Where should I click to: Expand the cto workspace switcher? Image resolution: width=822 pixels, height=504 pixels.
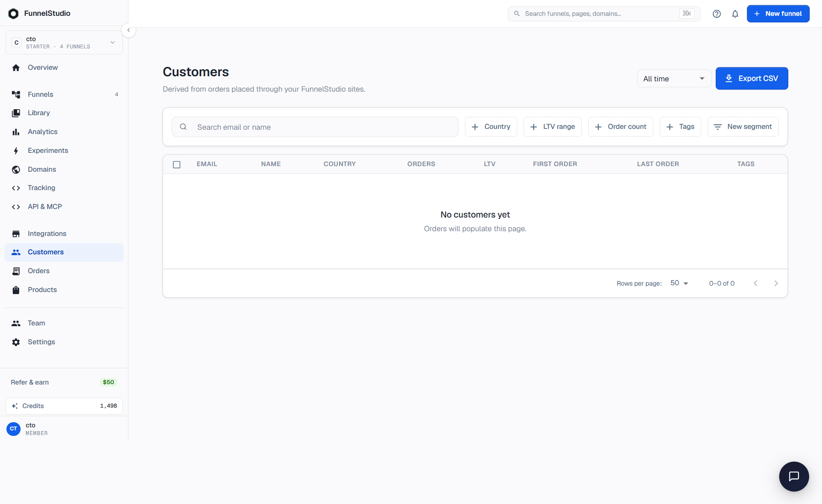point(64,42)
